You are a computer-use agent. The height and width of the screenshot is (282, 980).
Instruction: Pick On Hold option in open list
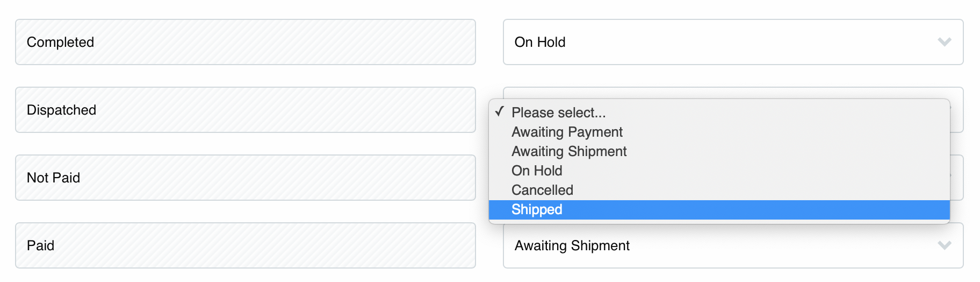(x=537, y=171)
